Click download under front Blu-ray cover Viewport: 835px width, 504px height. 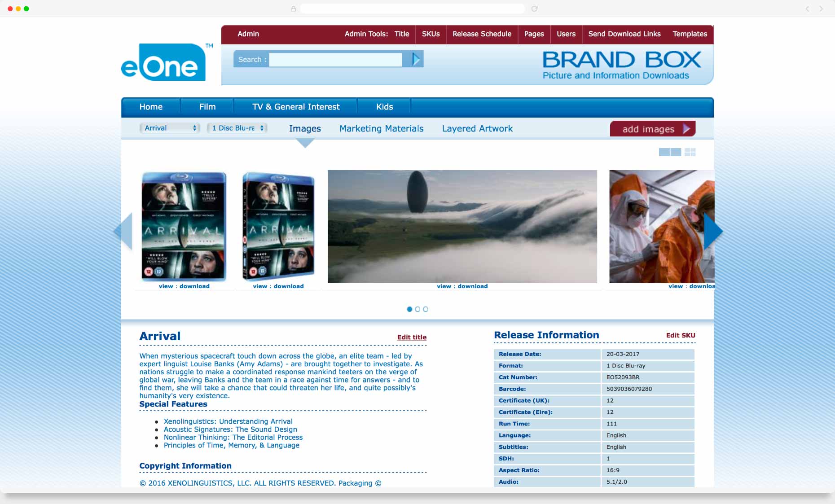tap(194, 286)
